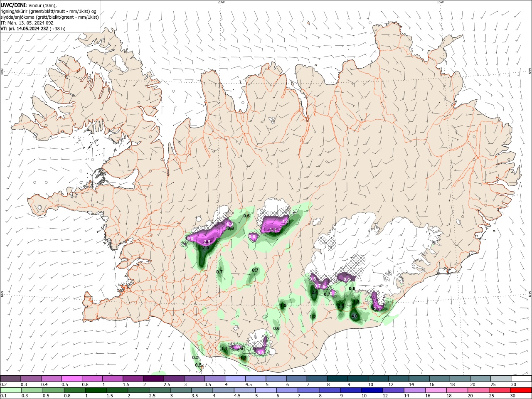
Task: Click the '0.2' label in the upper legend
Action: click(x=3, y=384)
